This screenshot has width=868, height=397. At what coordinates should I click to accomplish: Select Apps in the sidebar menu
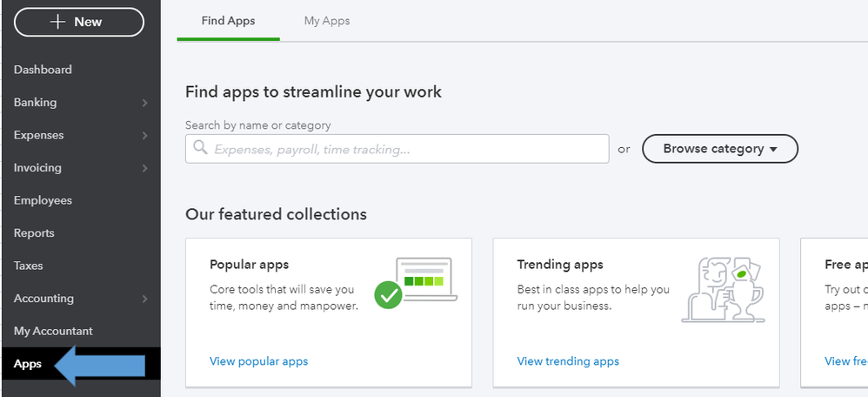coord(28,364)
